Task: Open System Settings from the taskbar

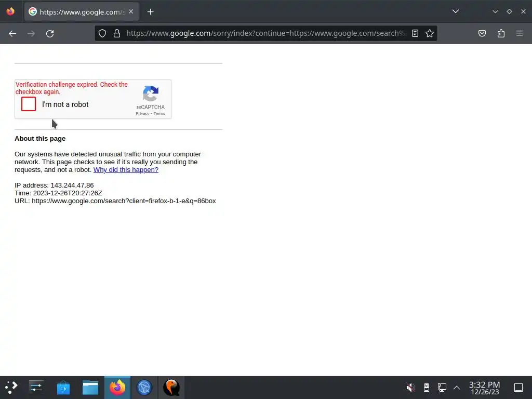Action: (36, 387)
